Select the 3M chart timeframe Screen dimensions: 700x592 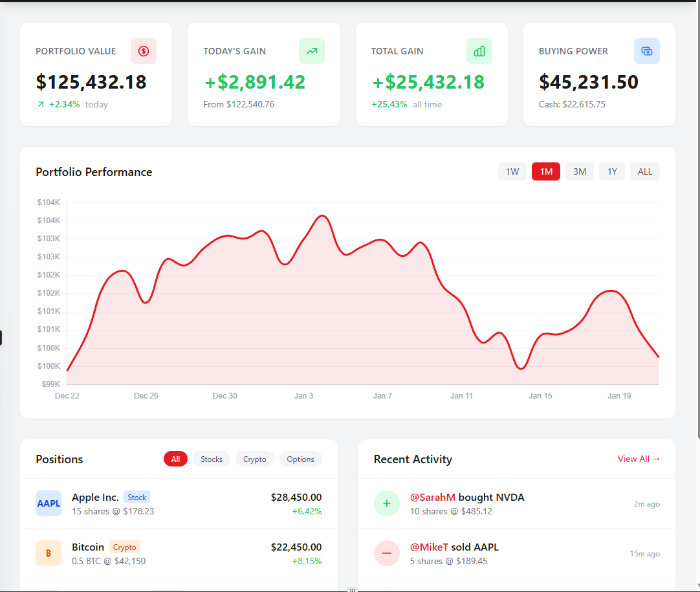[580, 171]
